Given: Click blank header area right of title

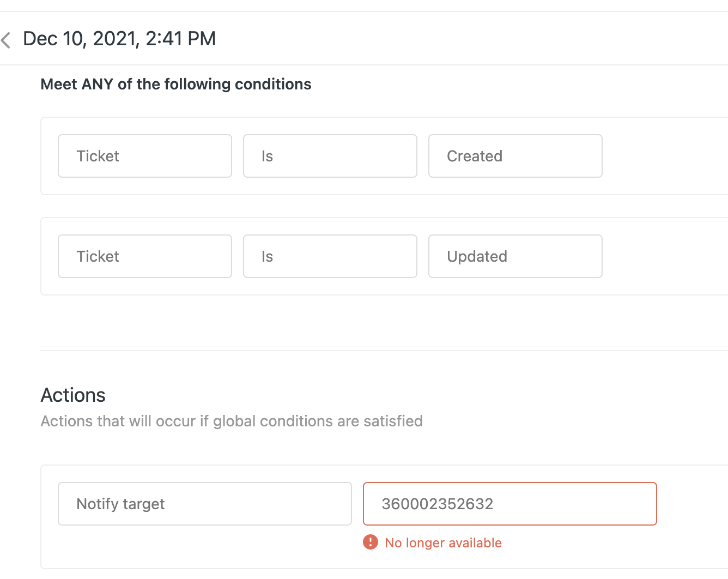Looking at the screenshot, I should (x=469, y=39).
